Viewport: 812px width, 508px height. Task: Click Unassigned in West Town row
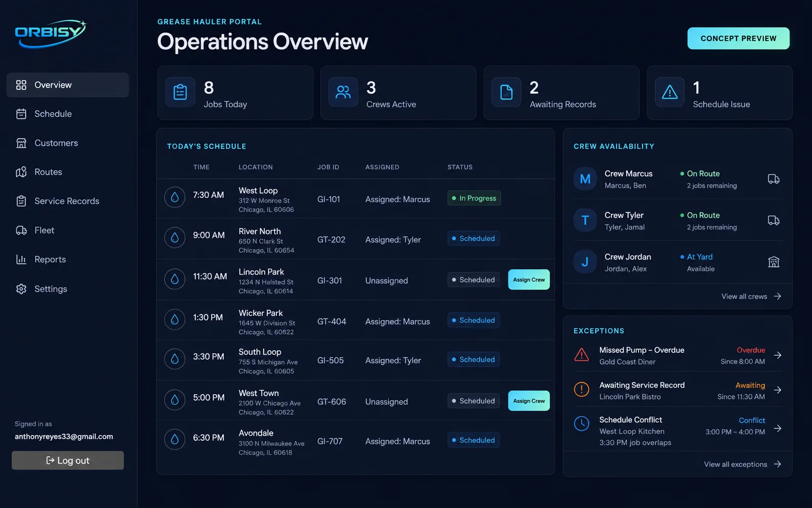coord(387,402)
